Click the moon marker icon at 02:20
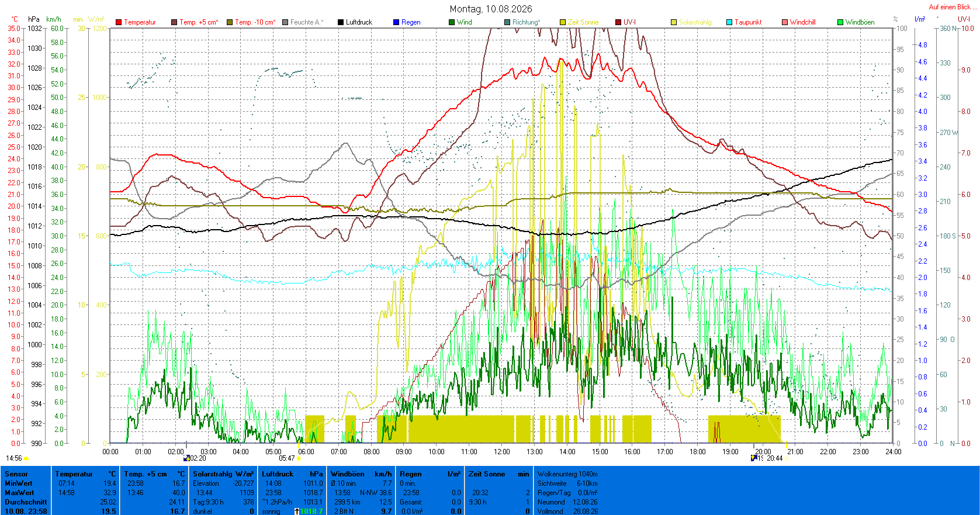The width and height of the screenshot is (980, 515). click(186, 458)
